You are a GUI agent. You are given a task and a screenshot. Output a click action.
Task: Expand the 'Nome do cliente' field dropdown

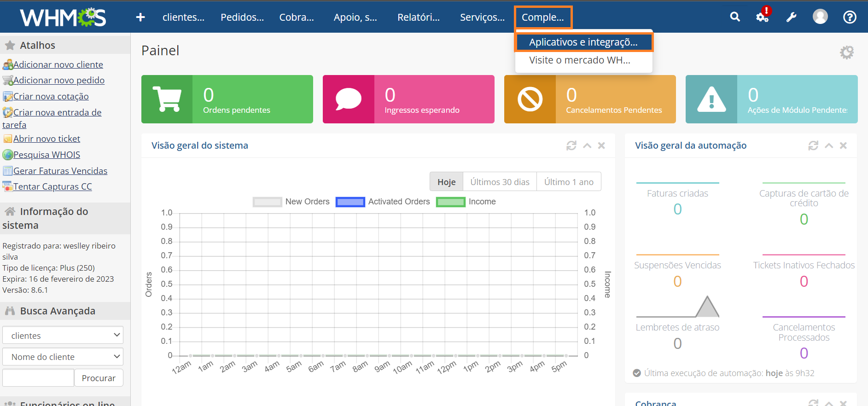(63, 357)
